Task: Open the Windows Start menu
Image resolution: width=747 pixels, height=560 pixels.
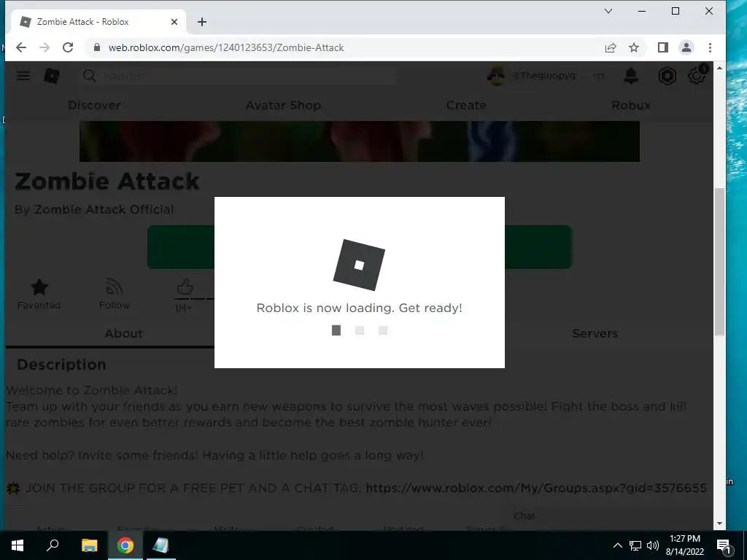Action: coord(18,545)
